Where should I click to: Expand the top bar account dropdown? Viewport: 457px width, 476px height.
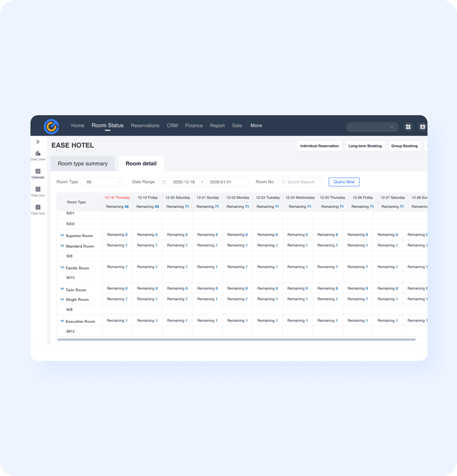pyautogui.click(x=372, y=127)
